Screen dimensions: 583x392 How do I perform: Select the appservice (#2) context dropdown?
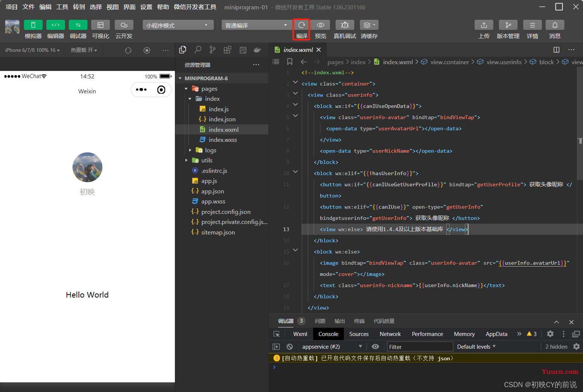tap(332, 347)
